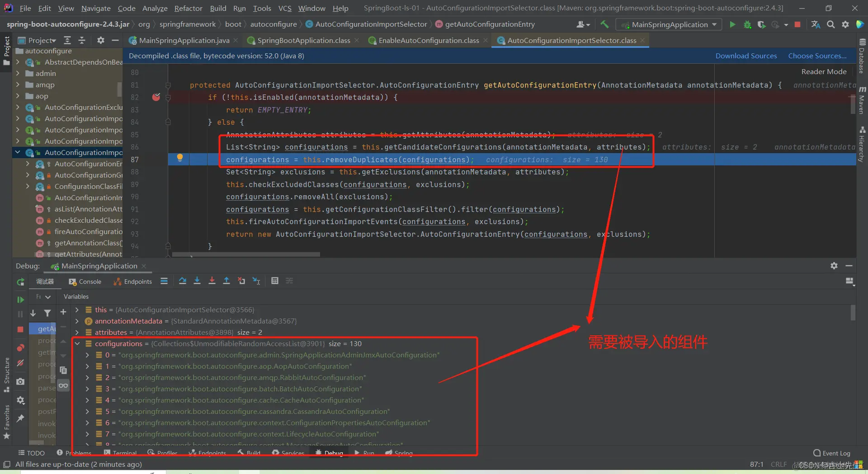Viewport: 868px width, 474px height.
Task: Copy the variable value using the copy icon
Action: pos(63,370)
